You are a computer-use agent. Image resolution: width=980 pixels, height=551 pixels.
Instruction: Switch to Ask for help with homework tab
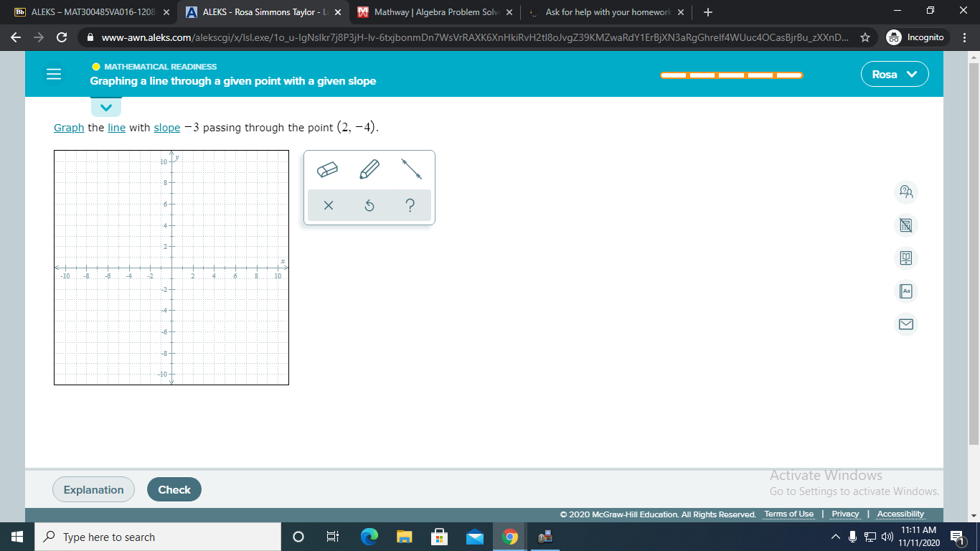click(x=607, y=12)
